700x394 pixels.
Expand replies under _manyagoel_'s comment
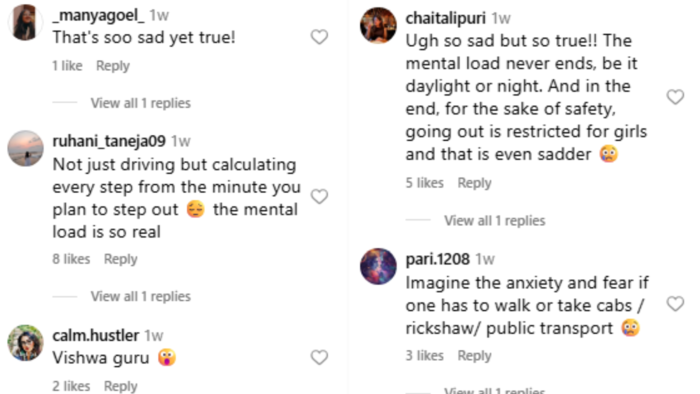coord(141,103)
